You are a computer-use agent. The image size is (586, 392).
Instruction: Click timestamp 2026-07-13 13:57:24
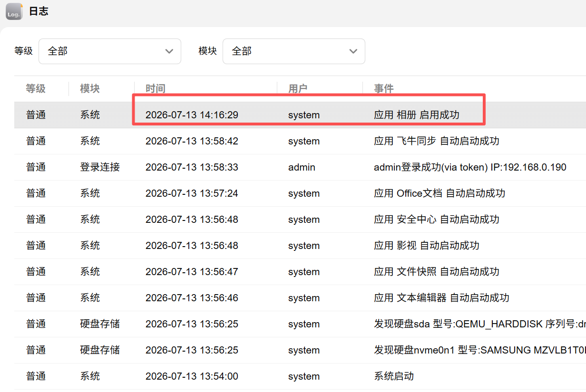(192, 193)
